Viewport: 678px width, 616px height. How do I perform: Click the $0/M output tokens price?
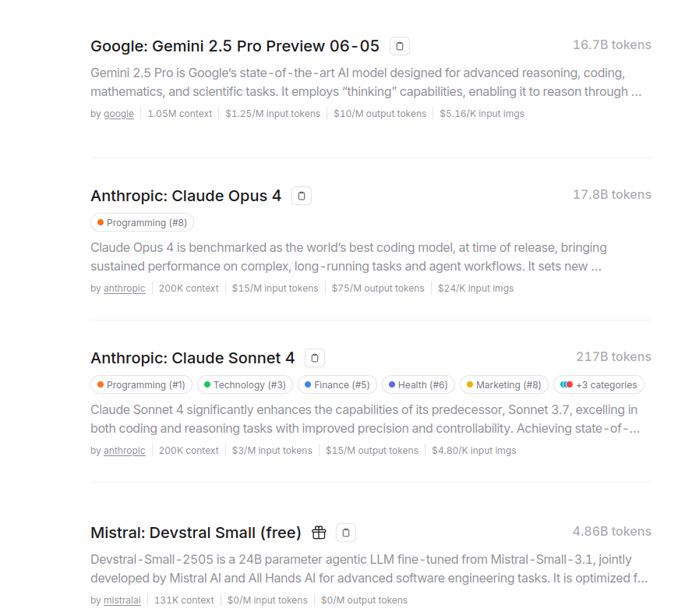pos(364,600)
